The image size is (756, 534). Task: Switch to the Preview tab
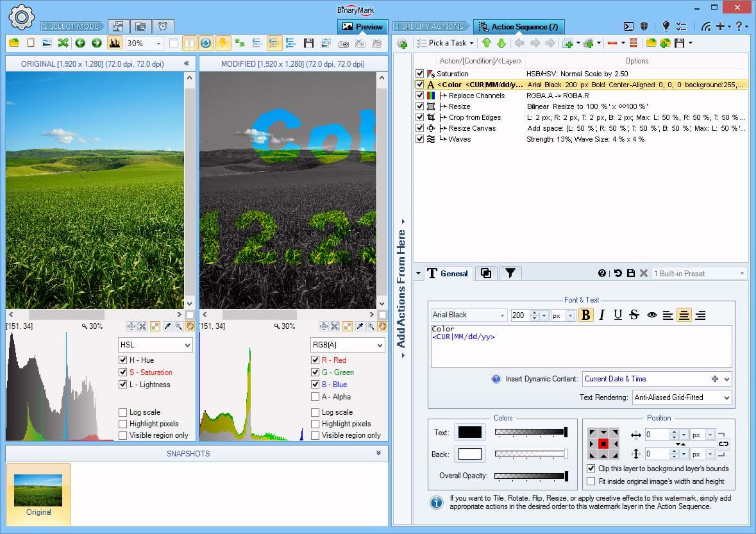(x=363, y=26)
